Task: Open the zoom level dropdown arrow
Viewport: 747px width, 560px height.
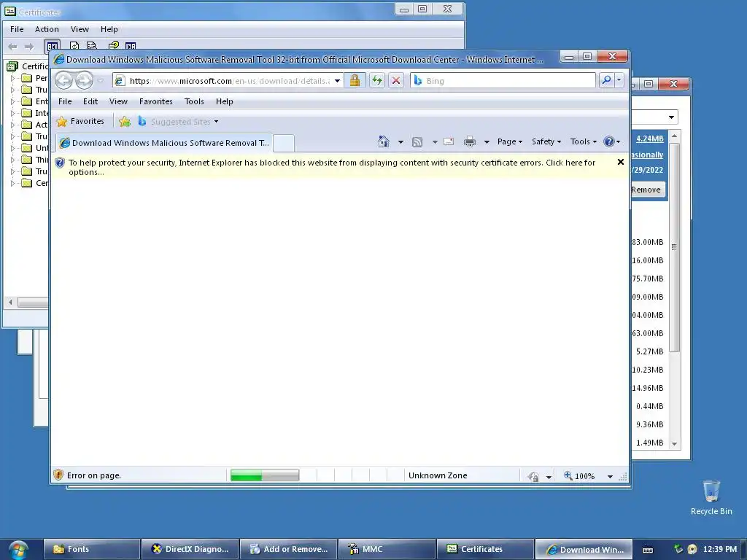Action: 610,476
